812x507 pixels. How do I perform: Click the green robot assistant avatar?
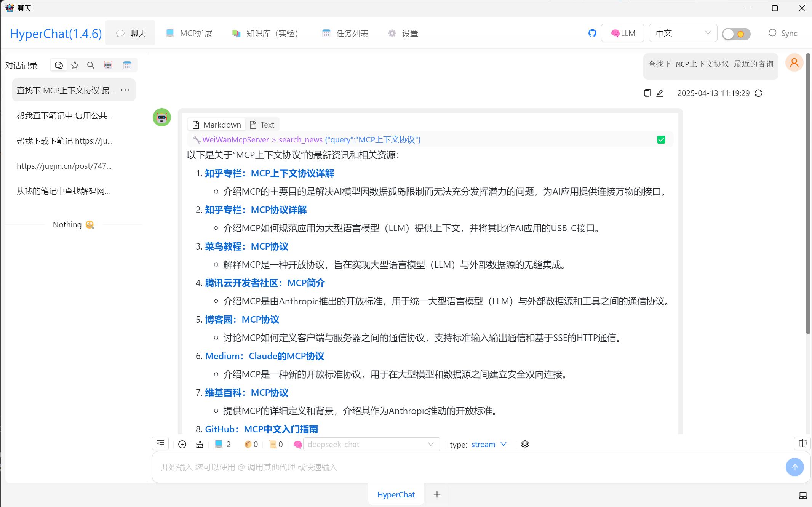[x=162, y=117]
